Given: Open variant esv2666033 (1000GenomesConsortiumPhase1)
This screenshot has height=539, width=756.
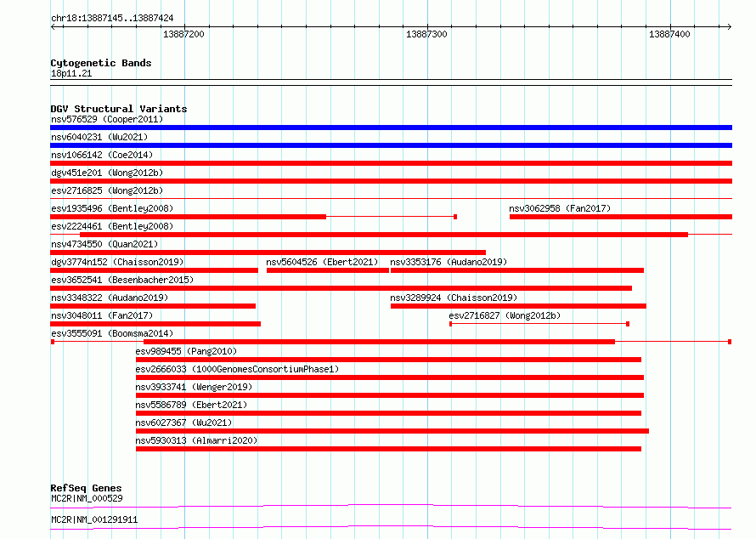Looking at the screenshot, I should coord(237,369).
